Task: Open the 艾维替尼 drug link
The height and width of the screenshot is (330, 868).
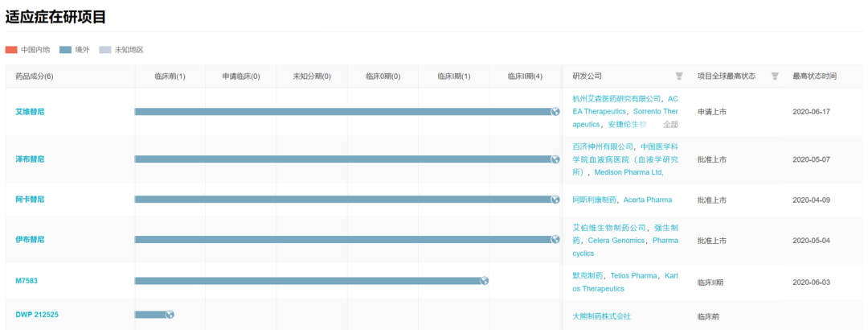Action: (x=30, y=112)
